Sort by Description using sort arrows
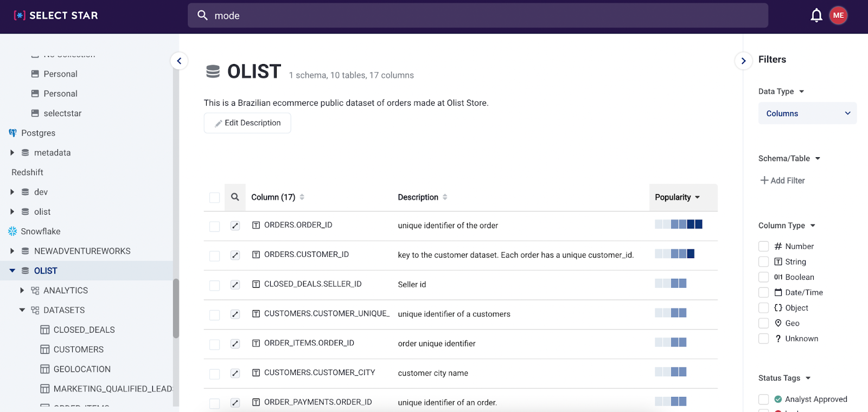Screen dimensions: 868x412 (x=445, y=197)
